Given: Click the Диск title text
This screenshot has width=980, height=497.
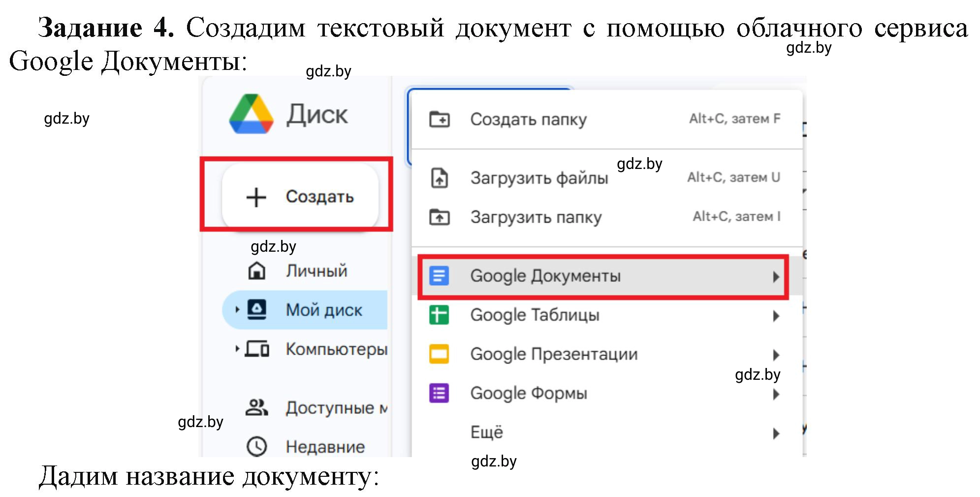Looking at the screenshot, I should [x=317, y=115].
